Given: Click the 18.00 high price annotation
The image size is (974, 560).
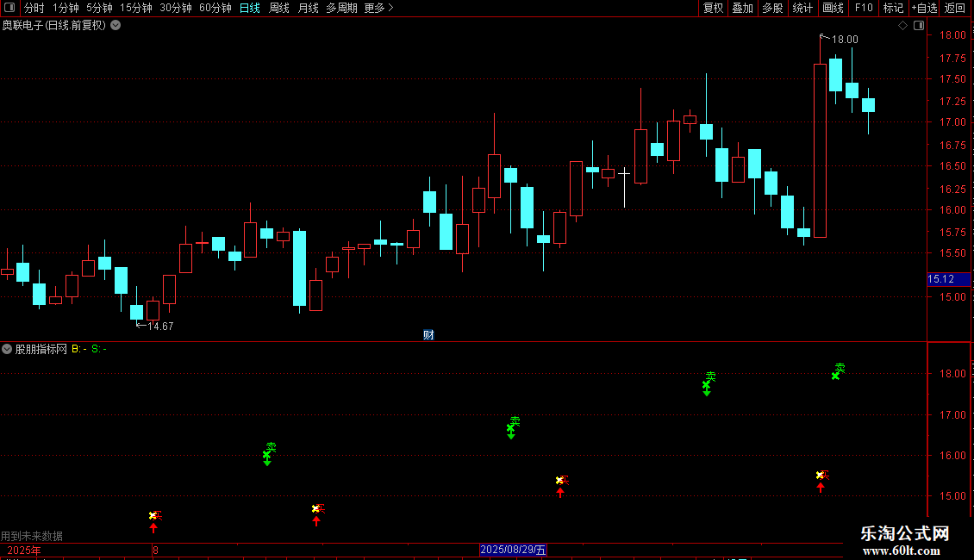Looking at the screenshot, I should (x=845, y=39).
